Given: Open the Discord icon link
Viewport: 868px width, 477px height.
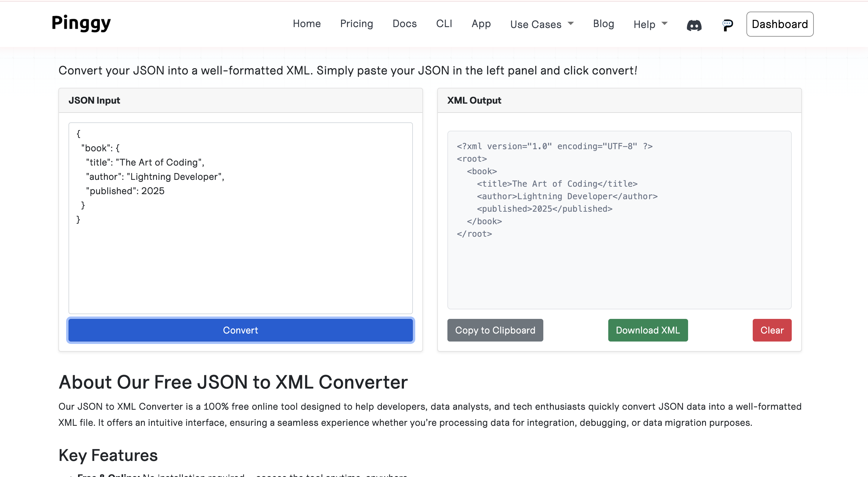Looking at the screenshot, I should pos(694,25).
